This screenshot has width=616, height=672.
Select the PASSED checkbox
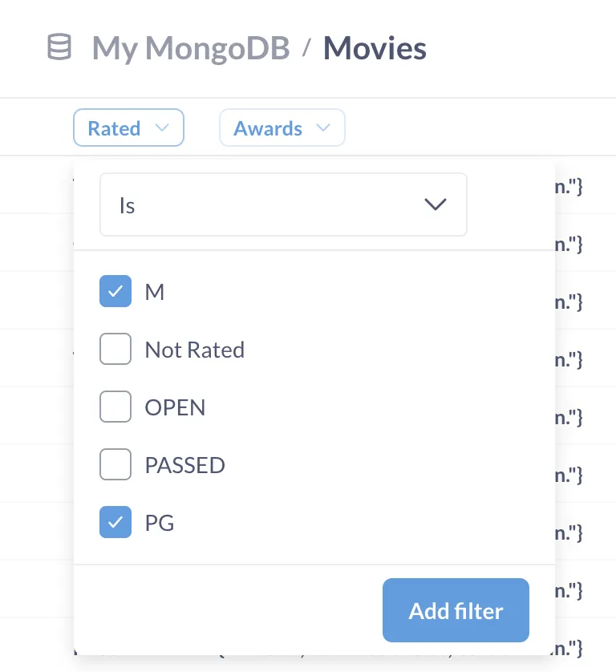(115, 464)
